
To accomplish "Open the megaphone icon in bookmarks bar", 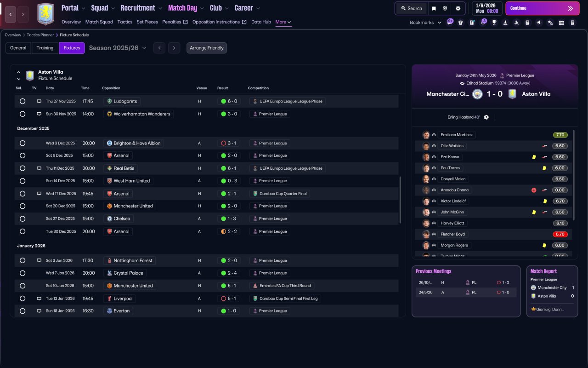I will (539, 23).
